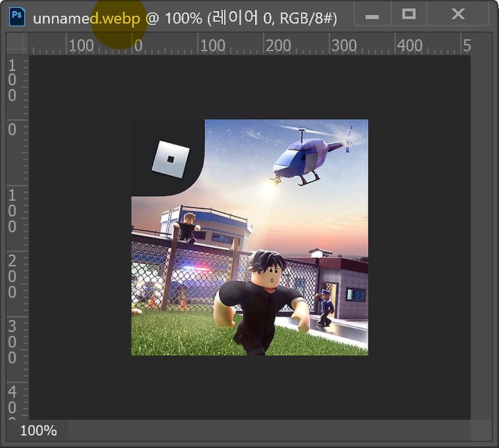The width and height of the screenshot is (499, 448).
Task: Click the character climbing over the fence
Action: tap(187, 227)
